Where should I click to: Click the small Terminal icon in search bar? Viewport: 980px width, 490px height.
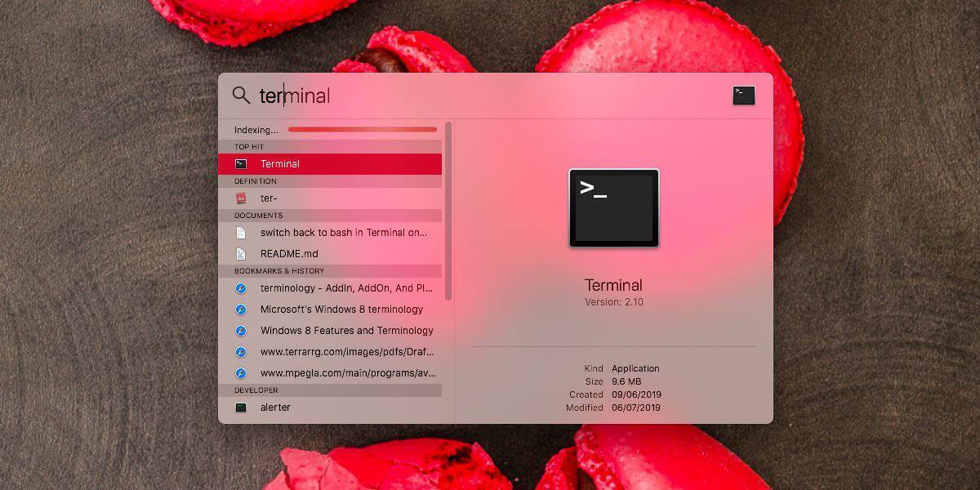(744, 96)
